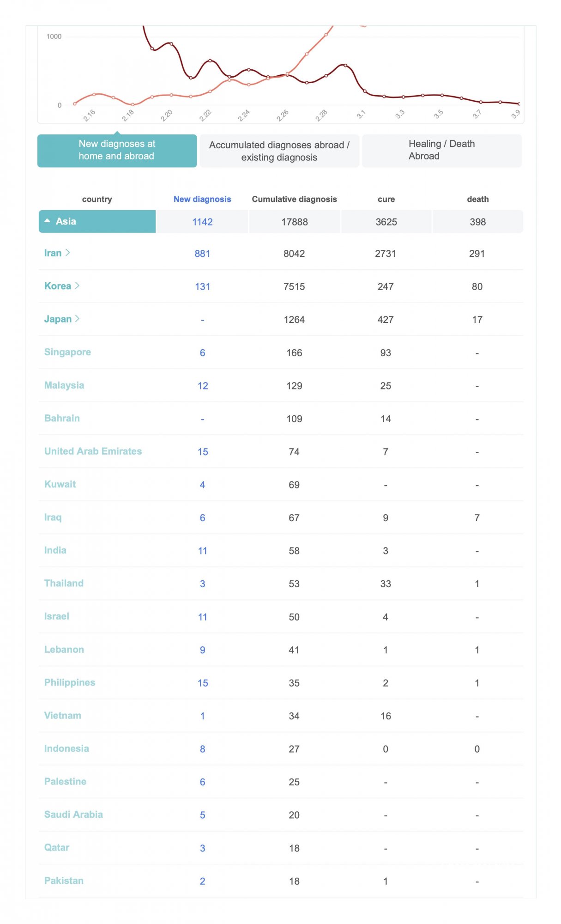Open Singapore country link
Screen dimensions: 561x924
coord(67,352)
